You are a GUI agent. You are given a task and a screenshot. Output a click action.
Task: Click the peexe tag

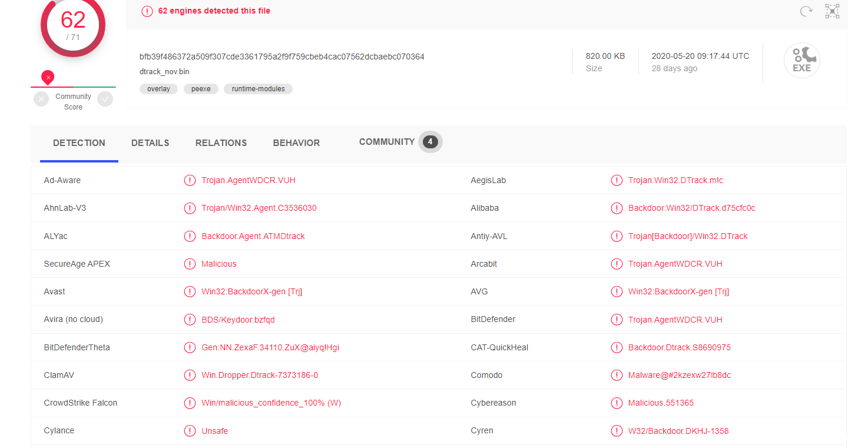pyautogui.click(x=201, y=89)
